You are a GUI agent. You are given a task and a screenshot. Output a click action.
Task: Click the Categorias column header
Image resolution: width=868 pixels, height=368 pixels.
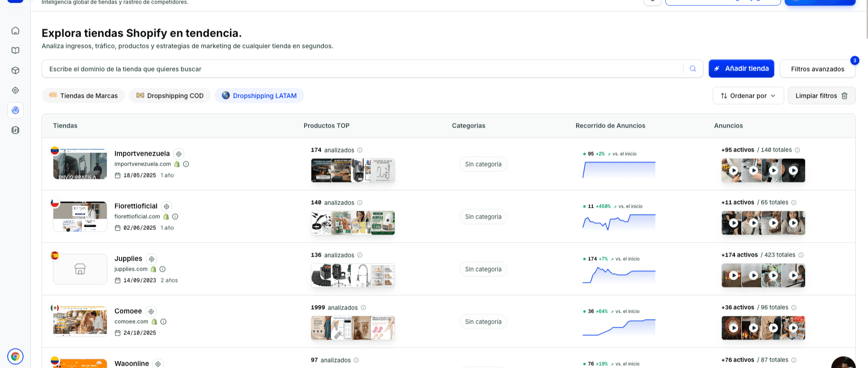(468, 126)
